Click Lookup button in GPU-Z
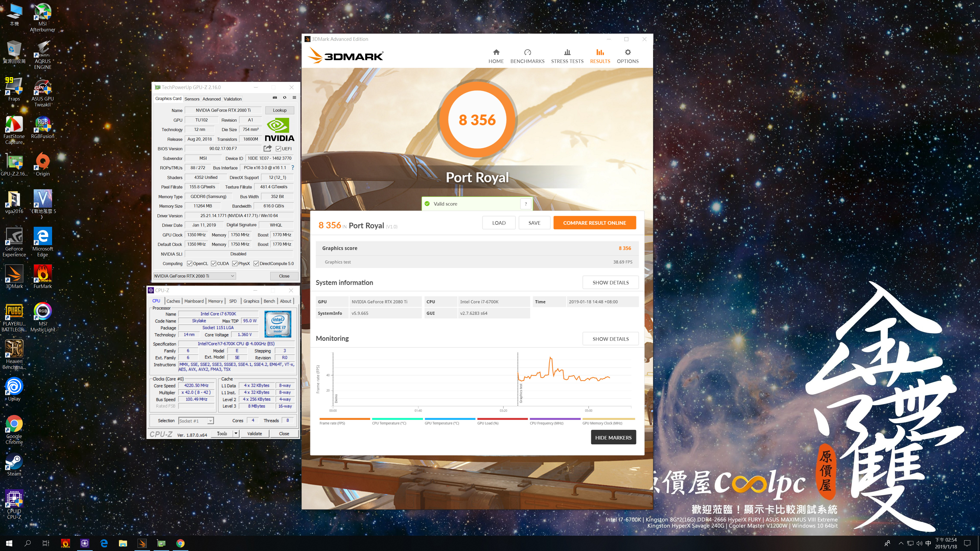The width and height of the screenshot is (980, 551). coord(280,110)
